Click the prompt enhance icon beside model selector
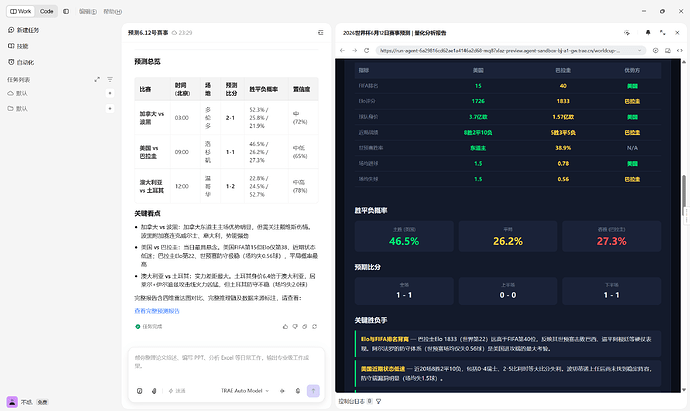690x411 pixels. 282,391
